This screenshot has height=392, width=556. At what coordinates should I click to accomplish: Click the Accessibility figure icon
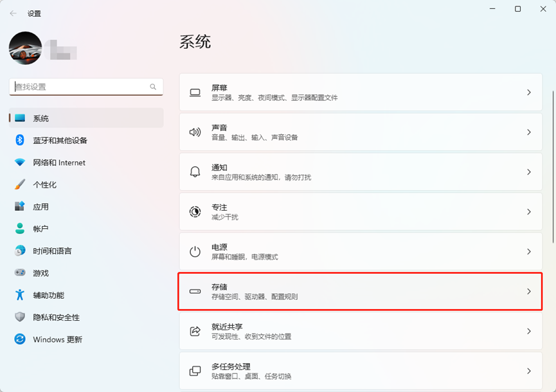pyautogui.click(x=20, y=295)
